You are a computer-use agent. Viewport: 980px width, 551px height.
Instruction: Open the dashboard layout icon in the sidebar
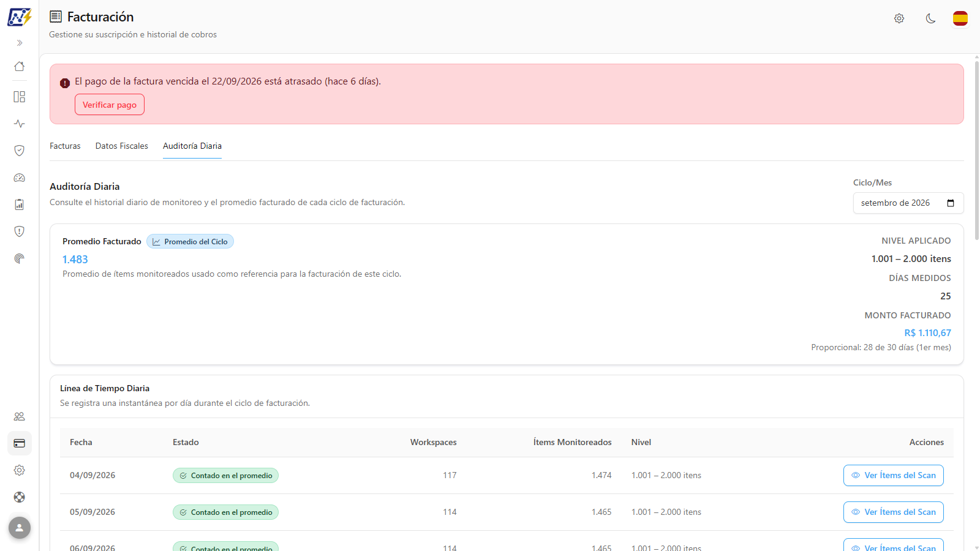[x=20, y=97]
